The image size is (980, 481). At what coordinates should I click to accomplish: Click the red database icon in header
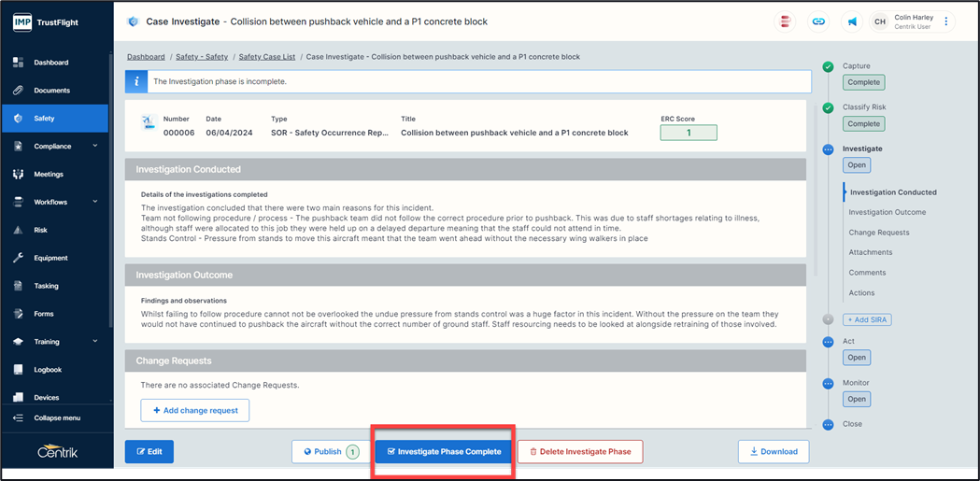click(786, 21)
